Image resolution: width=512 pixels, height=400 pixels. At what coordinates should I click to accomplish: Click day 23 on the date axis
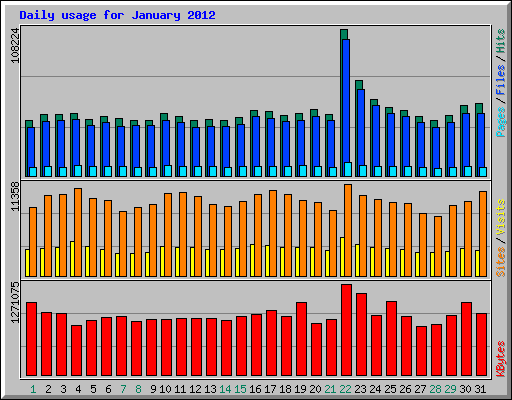(360, 389)
